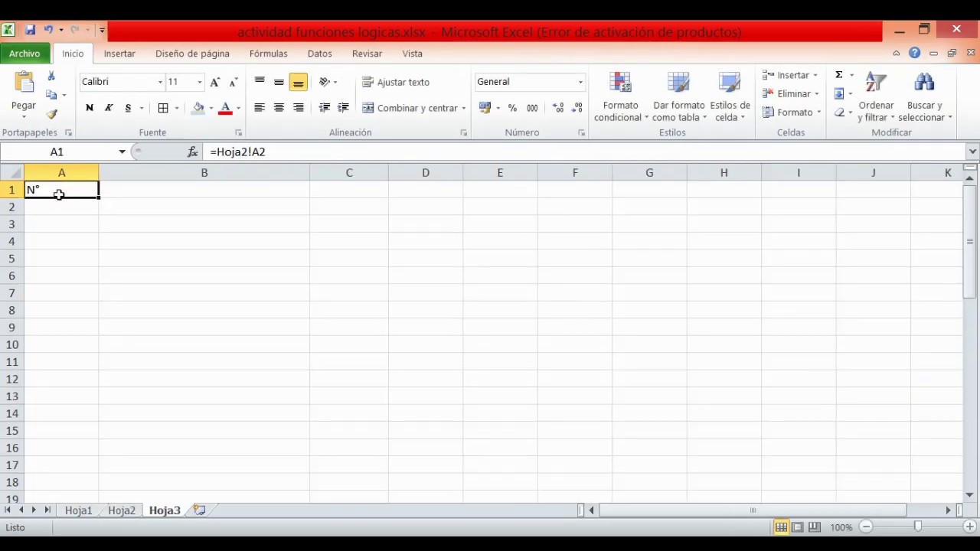
Task: Click Dar formato como tabla
Action: point(678,97)
